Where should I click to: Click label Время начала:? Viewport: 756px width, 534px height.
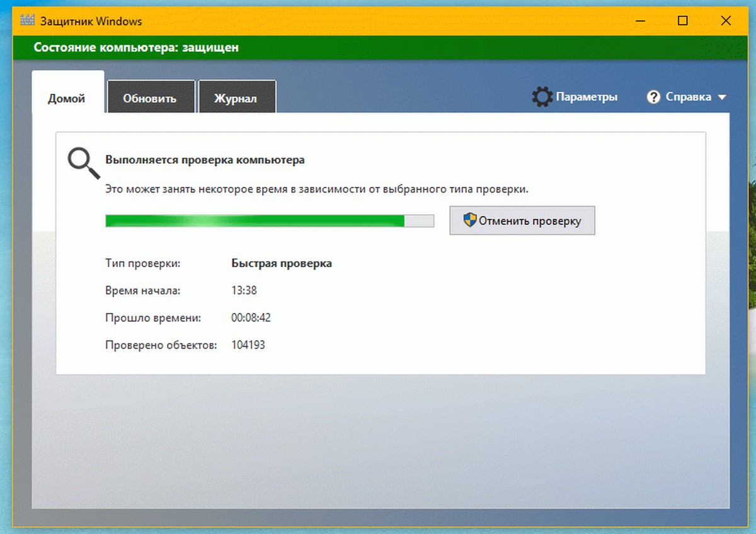(143, 290)
